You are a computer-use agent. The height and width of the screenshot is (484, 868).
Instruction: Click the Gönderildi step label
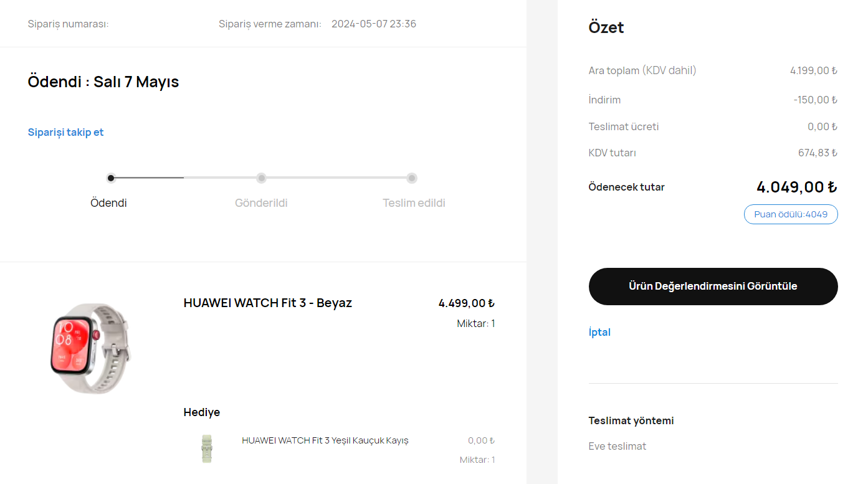coord(261,203)
